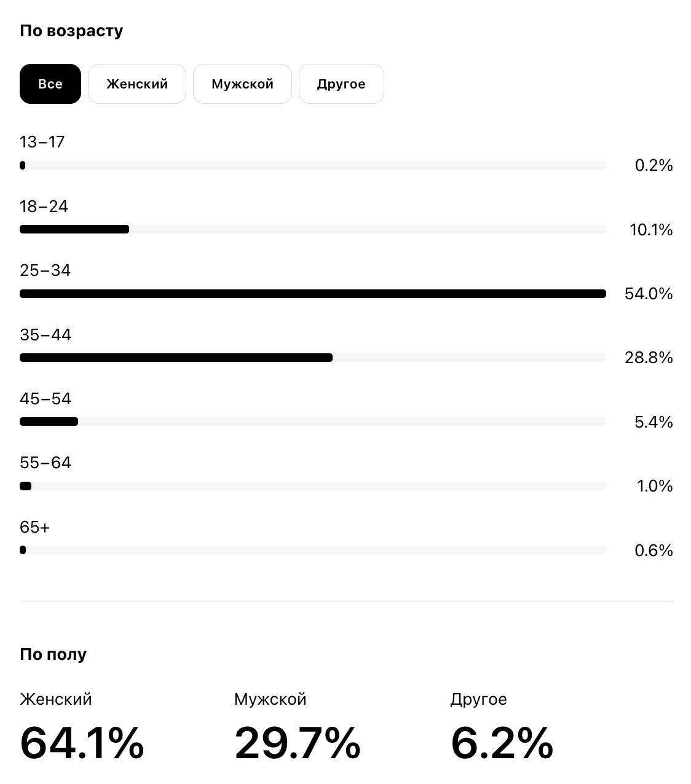Click the 29.7% male share figure

point(297,743)
